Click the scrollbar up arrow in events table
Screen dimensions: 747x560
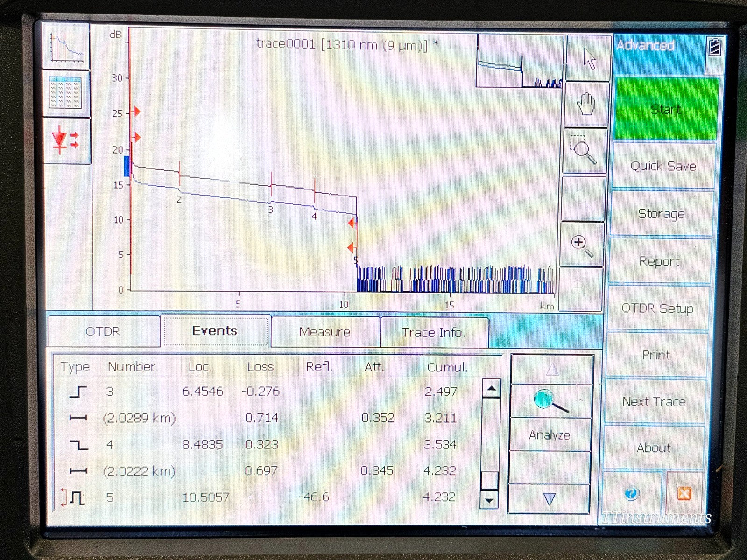click(x=491, y=388)
